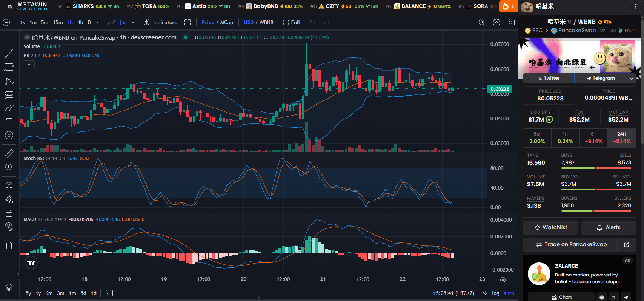Viewport: 644px width, 301px height.
Task: Open chart settings gear icon
Action: click(x=496, y=22)
